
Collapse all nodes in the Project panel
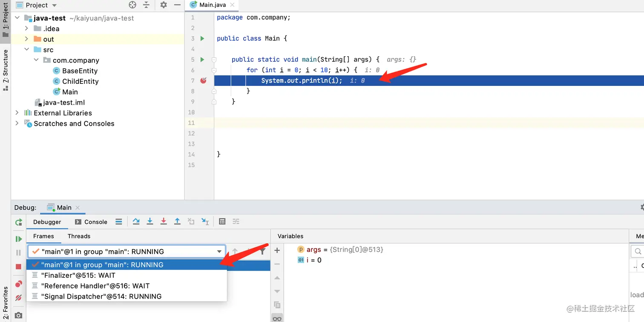click(146, 5)
